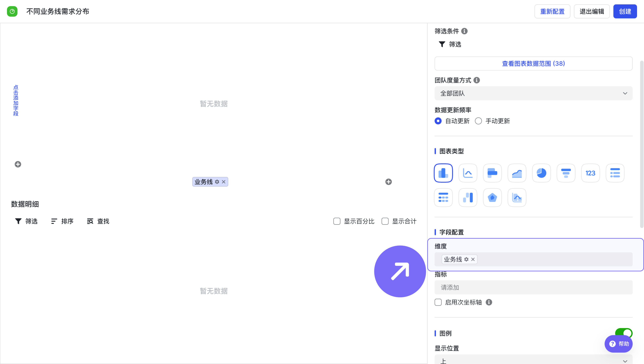This screenshot has height=364, width=644.
Task: Select the waterfall chart type
Action: pos(468,198)
